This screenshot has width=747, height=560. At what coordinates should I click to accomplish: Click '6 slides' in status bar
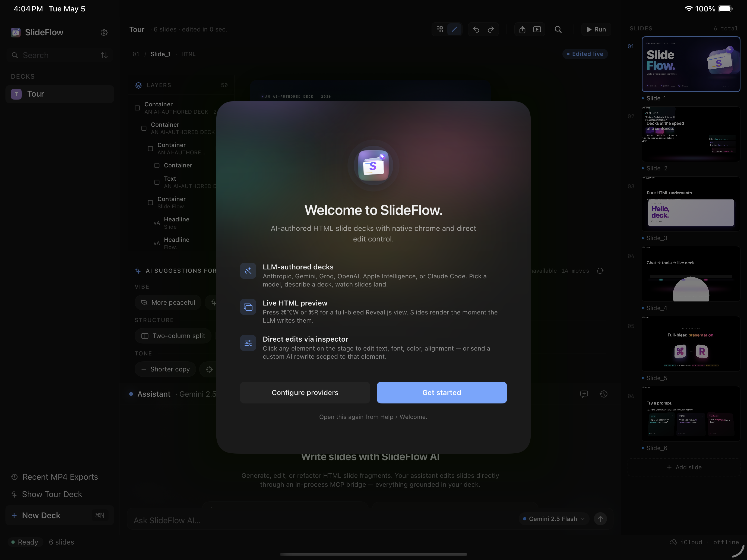[61, 542]
